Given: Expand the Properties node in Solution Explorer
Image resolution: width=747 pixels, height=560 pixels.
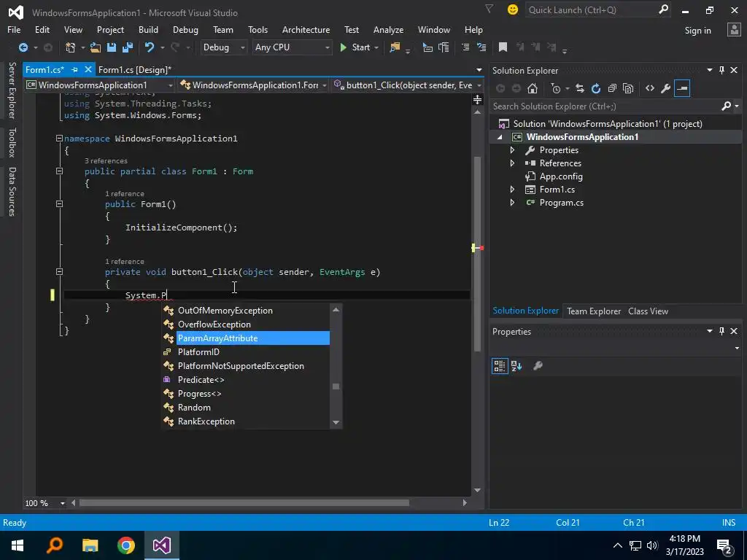Looking at the screenshot, I should click(512, 150).
